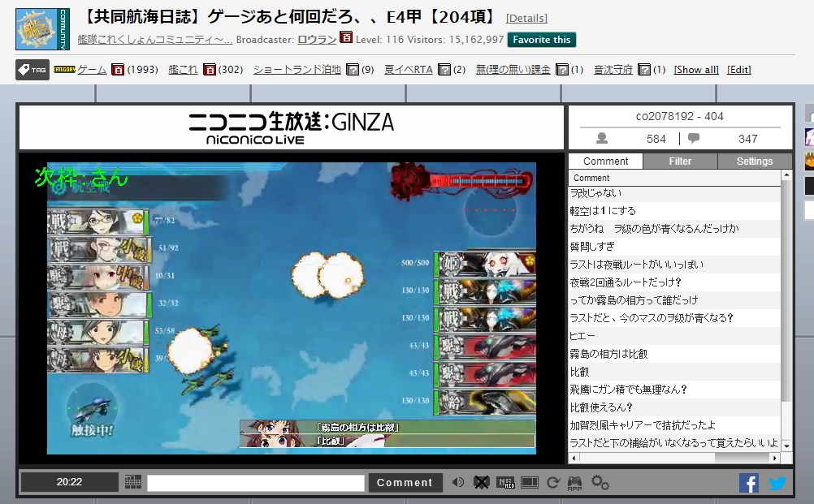The height and width of the screenshot is (504, 814).
Task: Select comment '比叡使えるん?'
Action: [x=675, y=407]
